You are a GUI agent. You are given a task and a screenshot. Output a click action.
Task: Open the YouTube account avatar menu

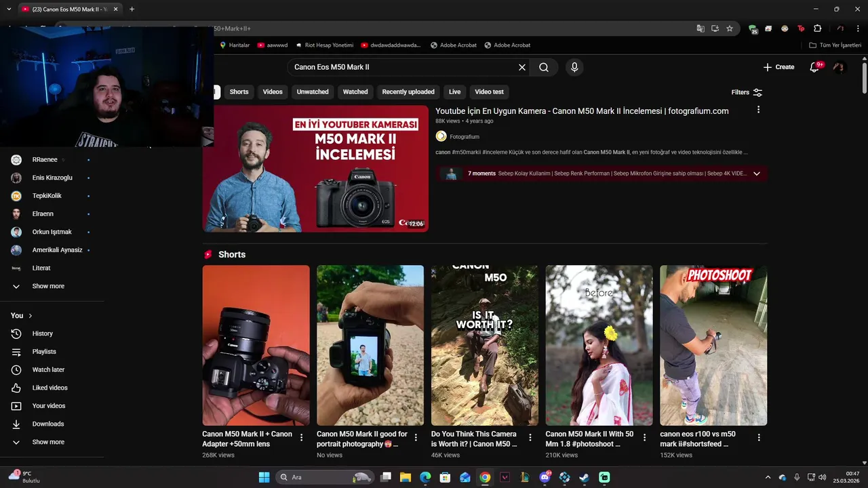839,67
